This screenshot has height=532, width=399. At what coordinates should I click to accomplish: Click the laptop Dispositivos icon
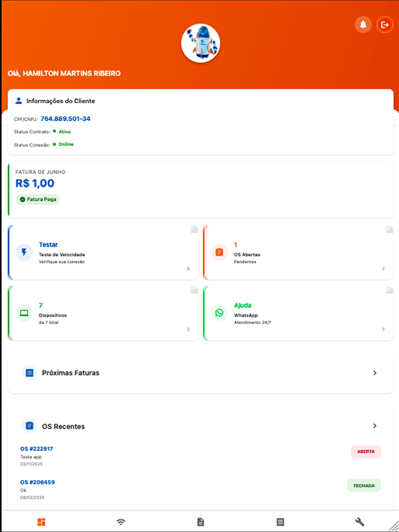(24, 313)
